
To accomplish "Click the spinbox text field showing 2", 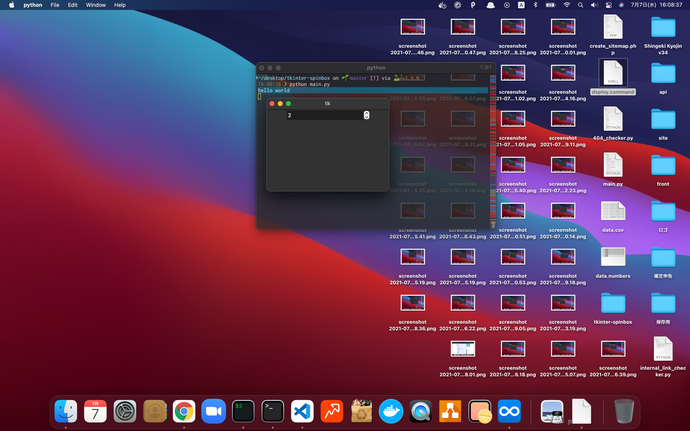I will 325,115.
